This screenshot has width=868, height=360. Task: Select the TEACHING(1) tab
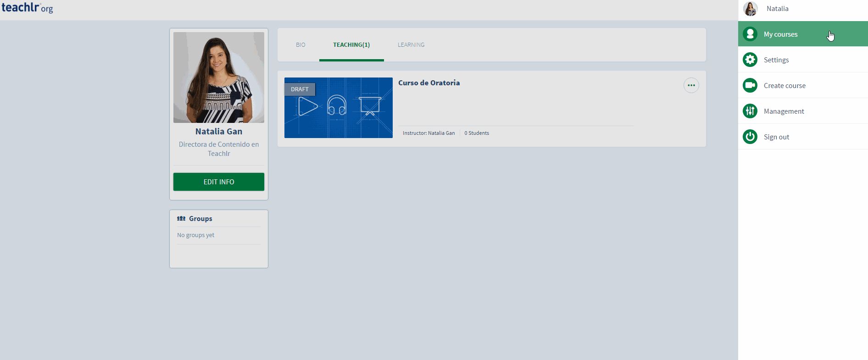[x=351, y=45]
